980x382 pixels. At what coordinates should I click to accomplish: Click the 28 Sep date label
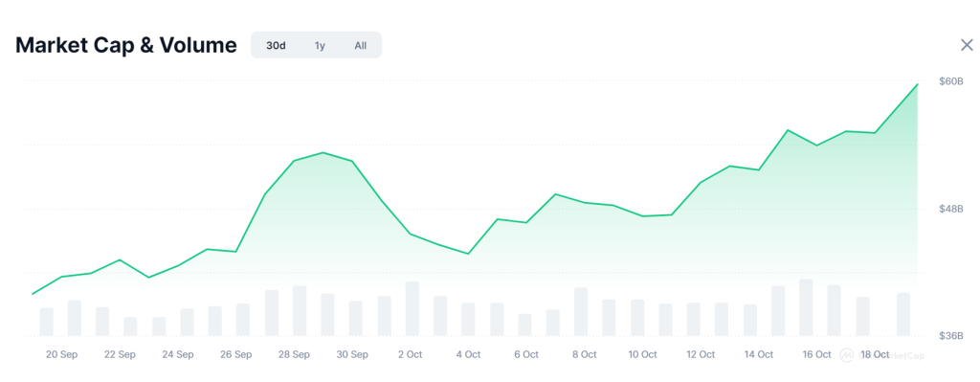tap(295, 354)
